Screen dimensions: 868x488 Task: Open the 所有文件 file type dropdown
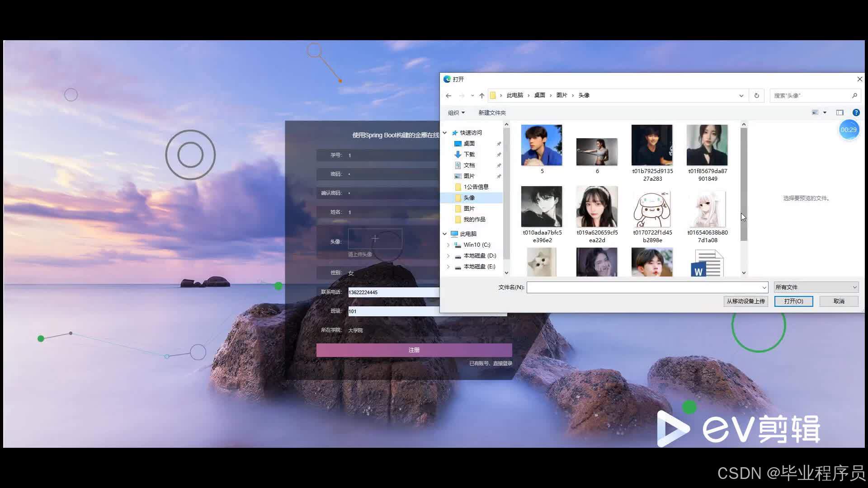816,287
